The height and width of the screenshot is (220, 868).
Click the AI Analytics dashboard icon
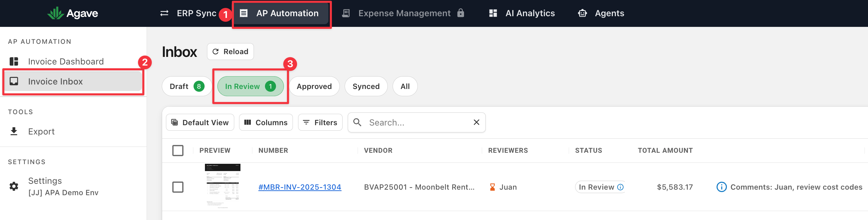pos(493,13)
